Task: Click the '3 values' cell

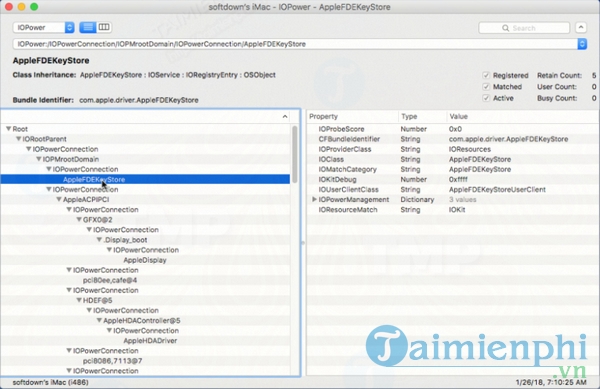Action: pyautogui.click(x=462, y=199)
